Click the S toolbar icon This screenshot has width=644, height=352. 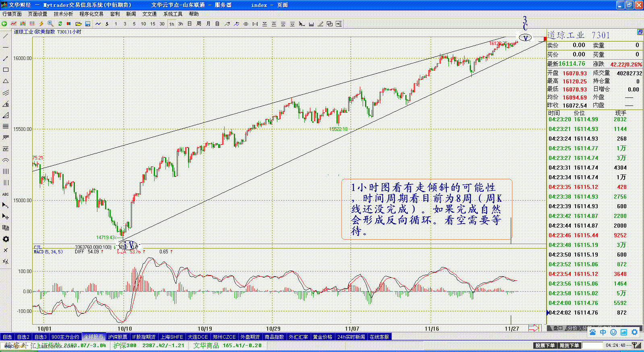(x=107, y=24)
